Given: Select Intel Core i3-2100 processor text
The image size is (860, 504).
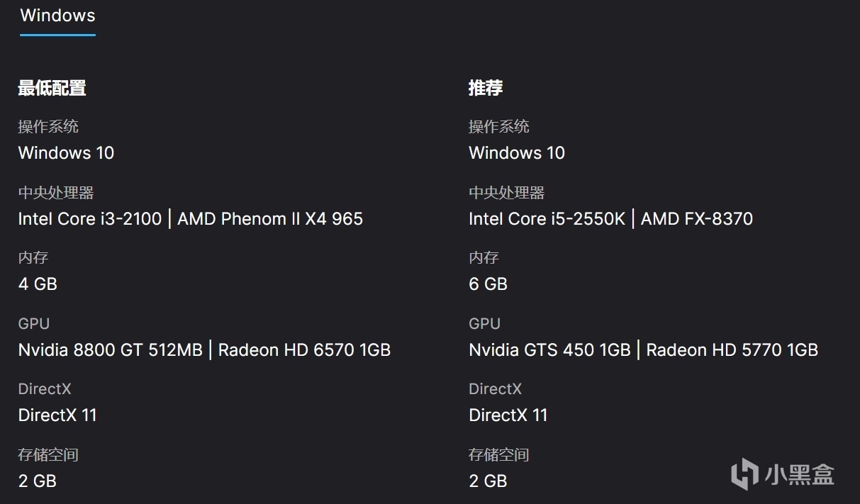Looking at the screenshot, I should pos(90,218).
